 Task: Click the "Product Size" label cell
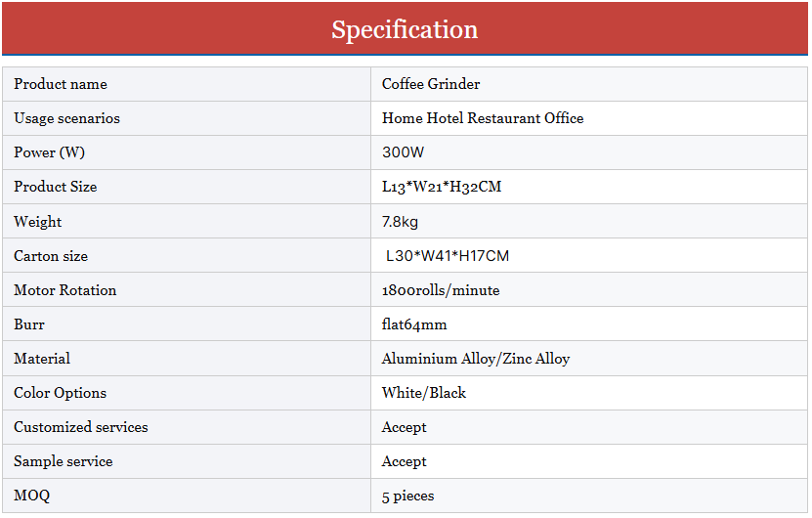[55, 187]
